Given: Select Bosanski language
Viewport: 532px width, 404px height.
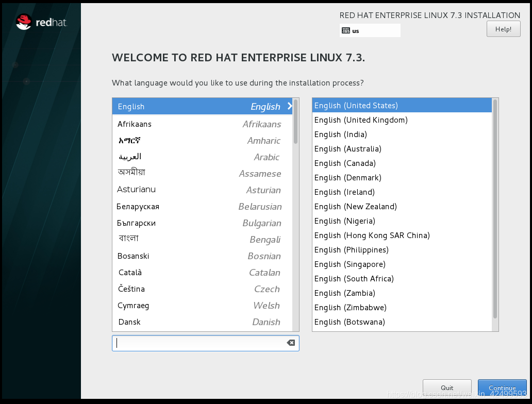Looking at the screenshot, I should (x=202, y=256).
